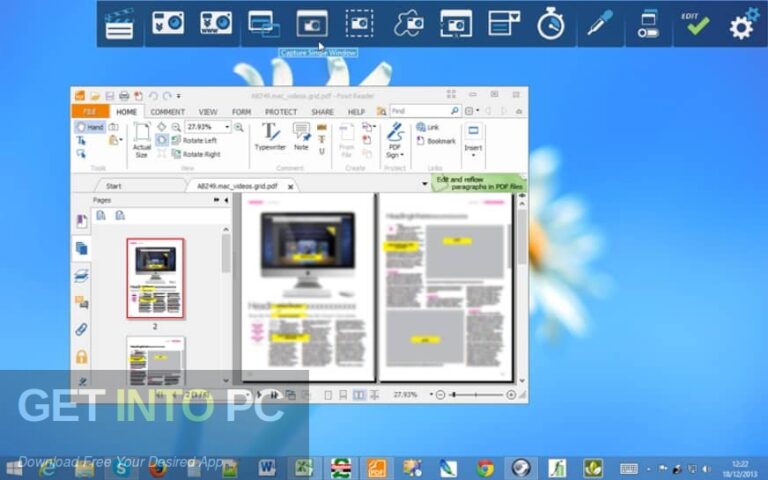Open settings gear in capture toolbar
Image resolution: width=768 pixels, height=480 pixels.
point(744,24)
